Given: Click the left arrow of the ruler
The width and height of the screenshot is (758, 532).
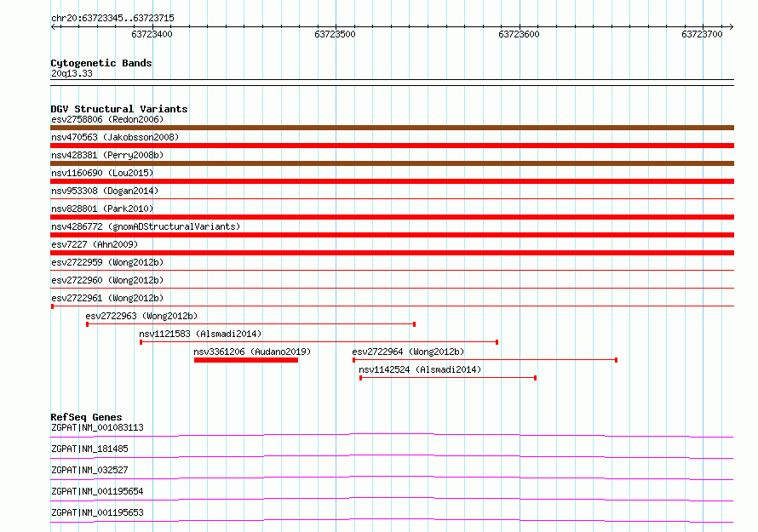Looking at the screenshot, I should (53, 26).
